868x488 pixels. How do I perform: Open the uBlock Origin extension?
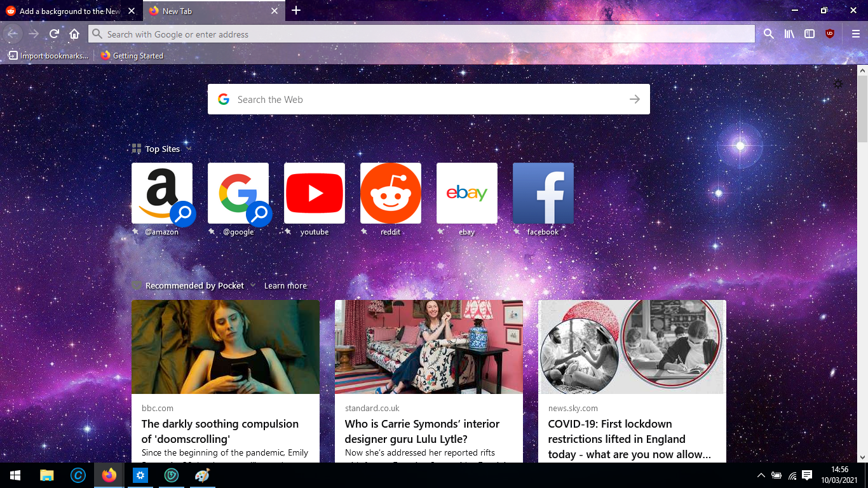click(x=830, y=34)
